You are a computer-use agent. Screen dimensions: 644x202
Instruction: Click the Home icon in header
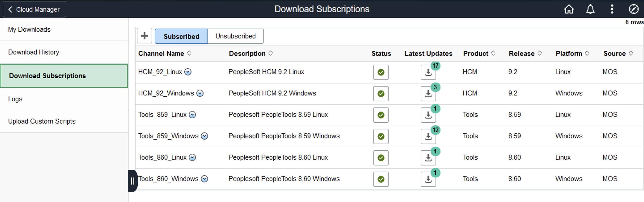pos(569,10)
